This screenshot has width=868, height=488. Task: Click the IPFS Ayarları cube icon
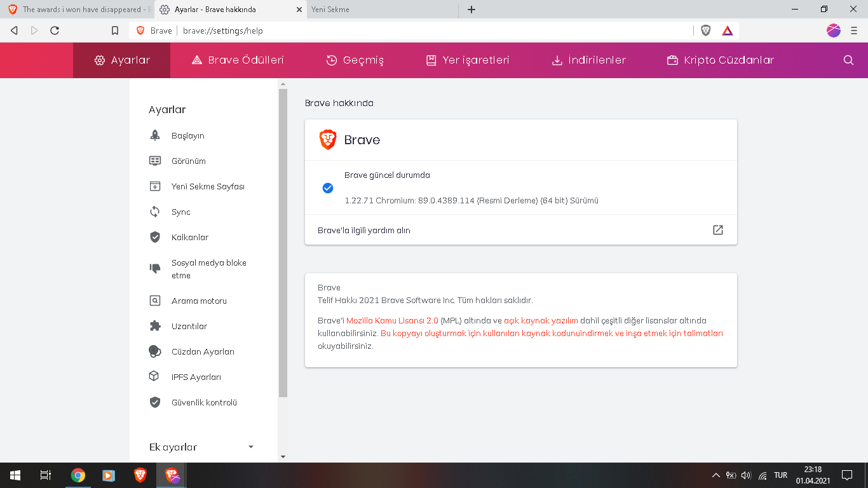(x=154, y=377)
